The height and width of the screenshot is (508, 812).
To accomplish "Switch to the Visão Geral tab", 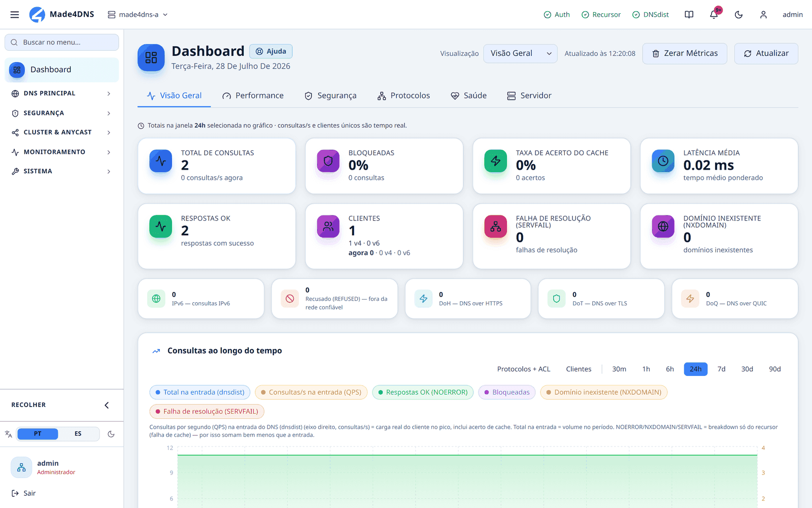I will [174, 96].
